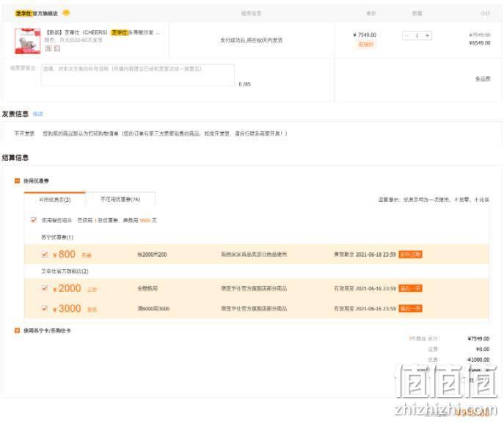Screen dimensions: 504x422
Task: Open the sofa product thumbnail
Action: coord(28,41)
